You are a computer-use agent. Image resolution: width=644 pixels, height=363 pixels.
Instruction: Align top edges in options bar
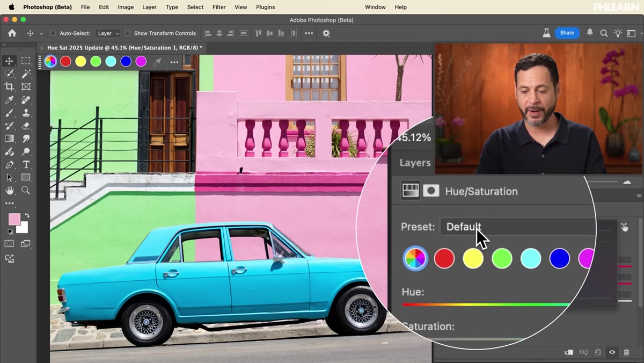click(x=259, y=33)
